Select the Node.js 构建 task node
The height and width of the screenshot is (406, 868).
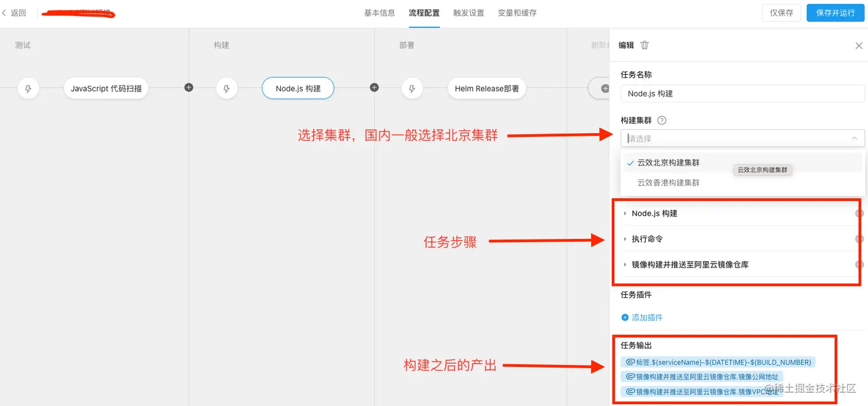298,88
